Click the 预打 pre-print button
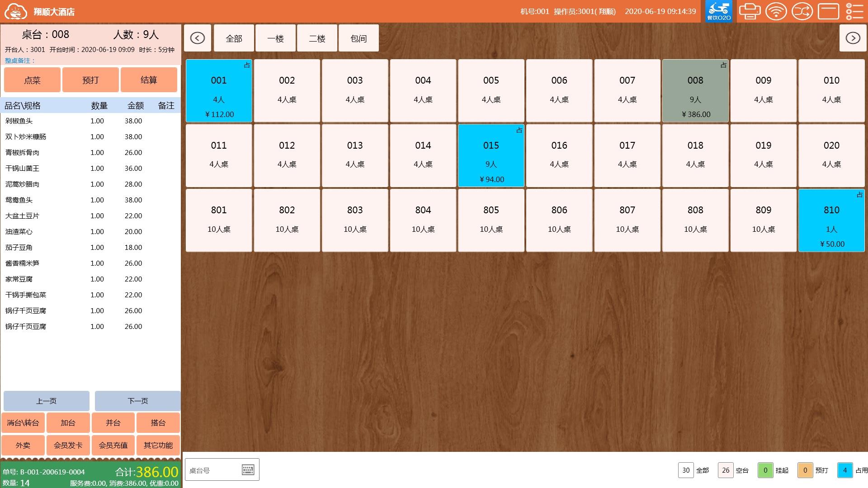Screen dimensions: 868x488 point(90,80)
